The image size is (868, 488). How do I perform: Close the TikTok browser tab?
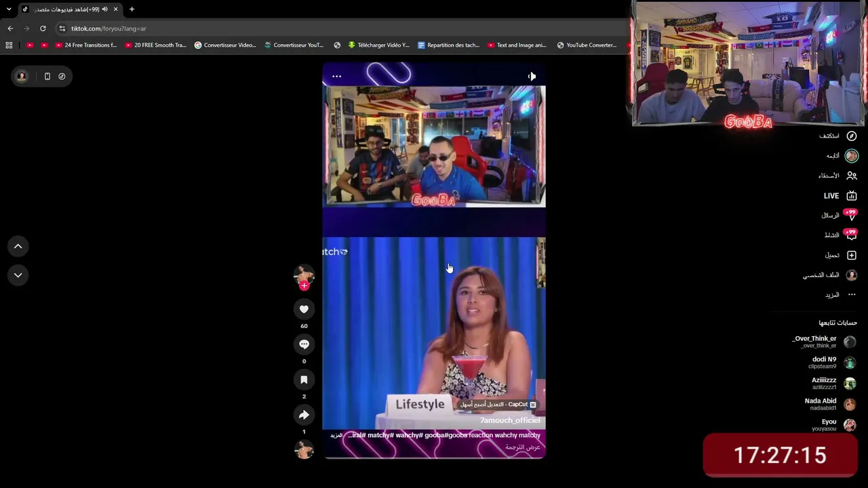coord(115,9)
